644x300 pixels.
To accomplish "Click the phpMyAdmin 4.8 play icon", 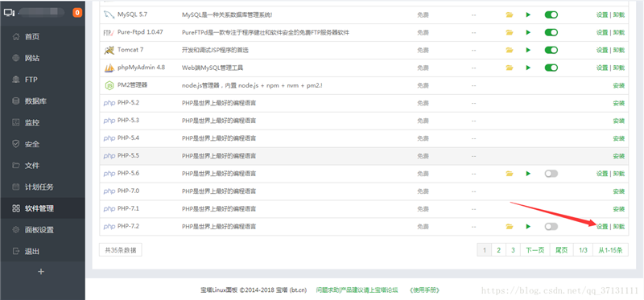I will [x=528, y=68].
